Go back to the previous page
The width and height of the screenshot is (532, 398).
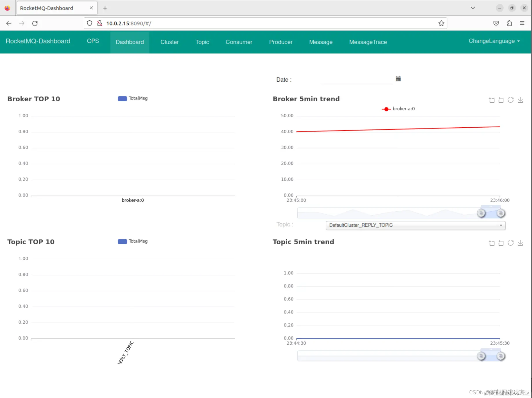tap(9, 23)
